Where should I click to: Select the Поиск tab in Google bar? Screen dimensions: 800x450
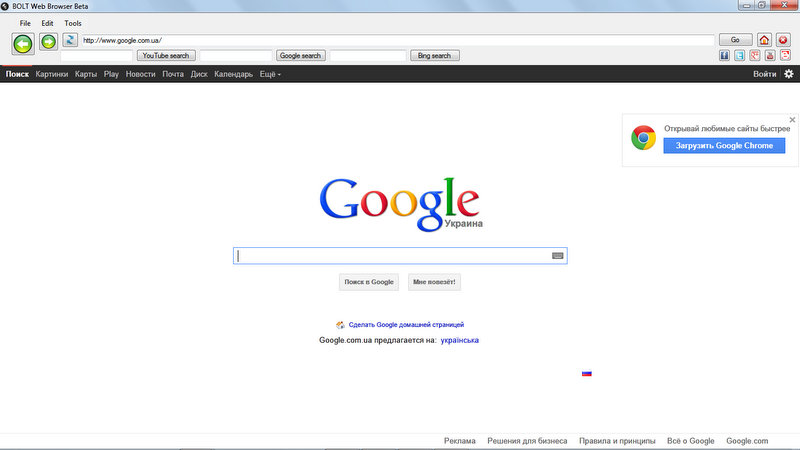tap(17, 74)
